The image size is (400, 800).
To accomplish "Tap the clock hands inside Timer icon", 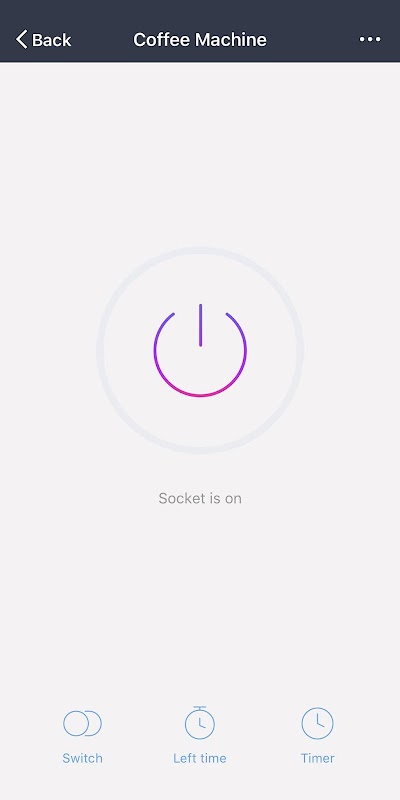I will [x=319, y=721].
